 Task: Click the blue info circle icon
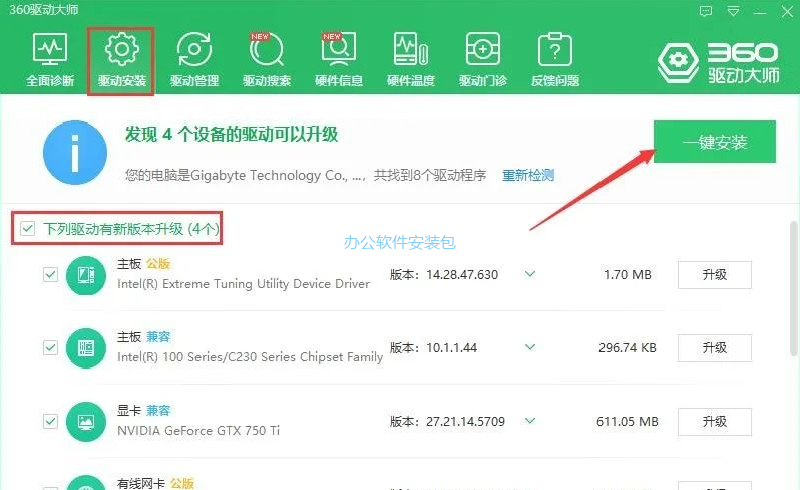click(75, 153)
